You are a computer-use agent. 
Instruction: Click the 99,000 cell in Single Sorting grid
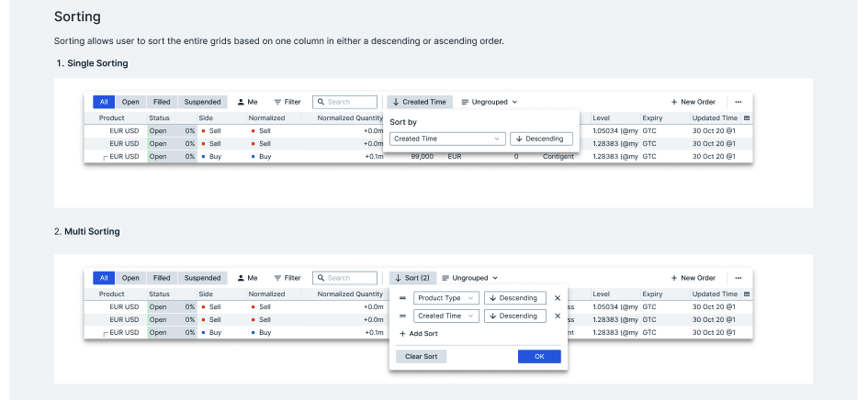[423, 157]
